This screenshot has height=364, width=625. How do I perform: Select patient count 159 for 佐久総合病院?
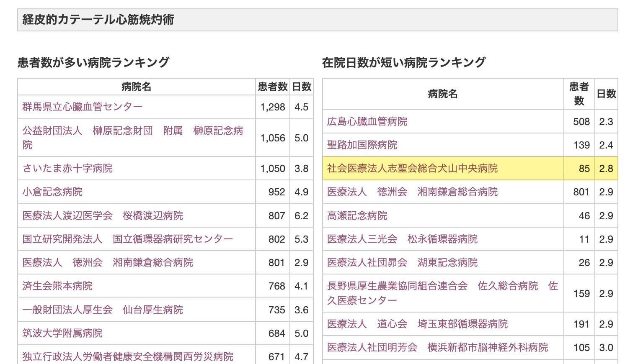coord(579,293)
